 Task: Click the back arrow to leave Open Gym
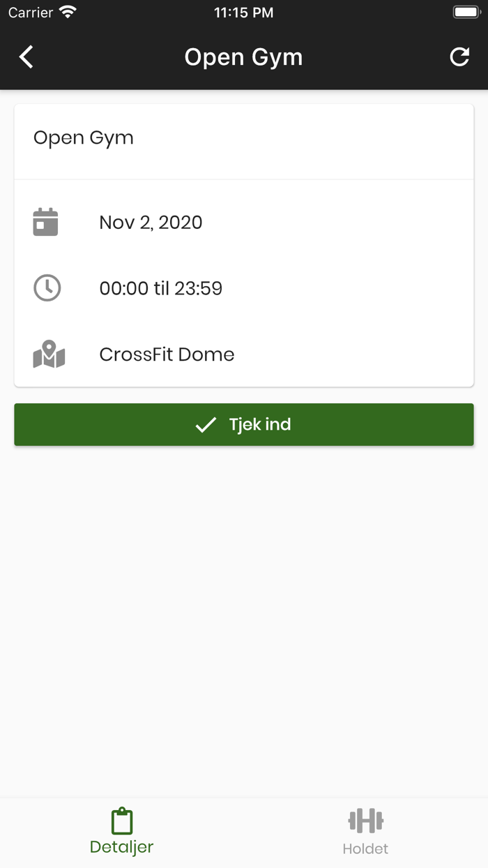[26, 57]
